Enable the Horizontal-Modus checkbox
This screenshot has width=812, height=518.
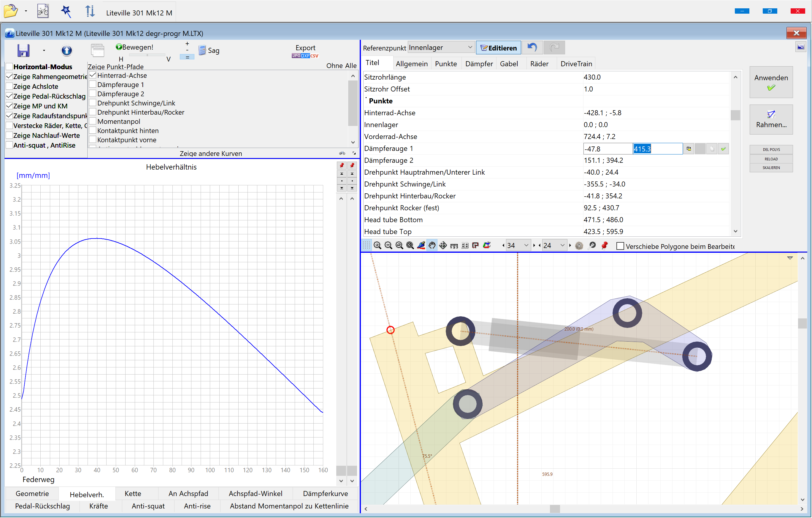(x=9, y=67)
